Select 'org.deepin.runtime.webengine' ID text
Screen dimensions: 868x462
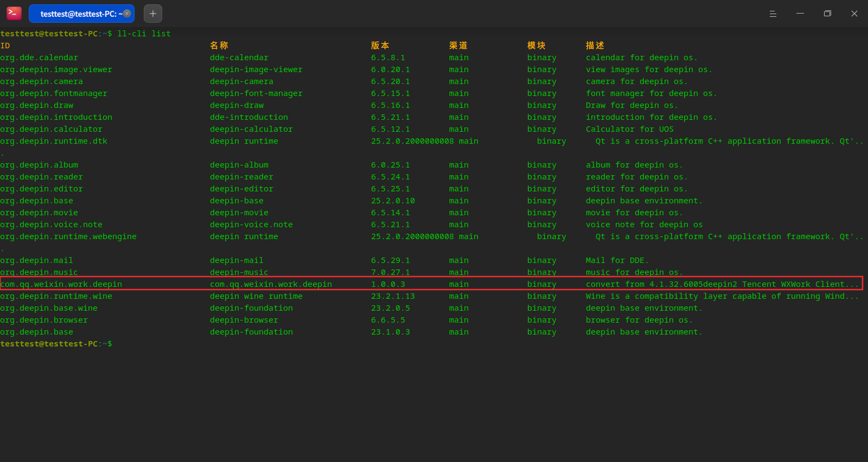[68, 236]
